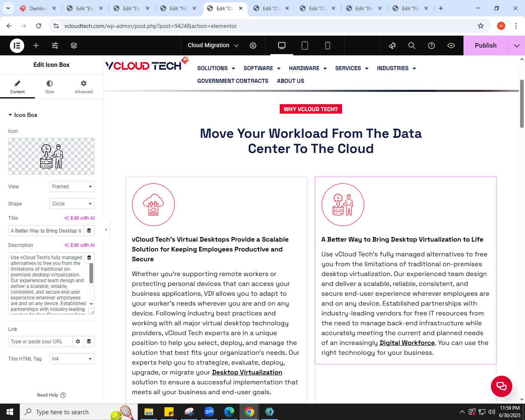Viewport: 525px width, 420px height.
Task: Switch to the Style tab
Action: [50, 87]
